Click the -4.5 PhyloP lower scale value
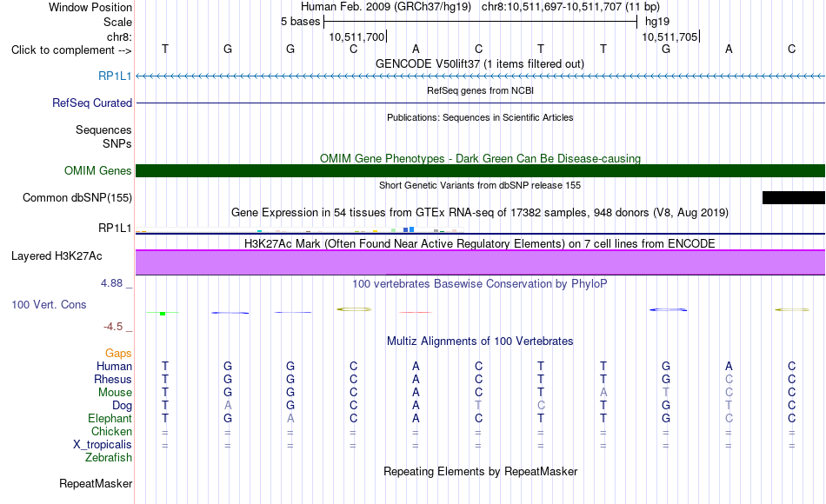 click(113, 327)
